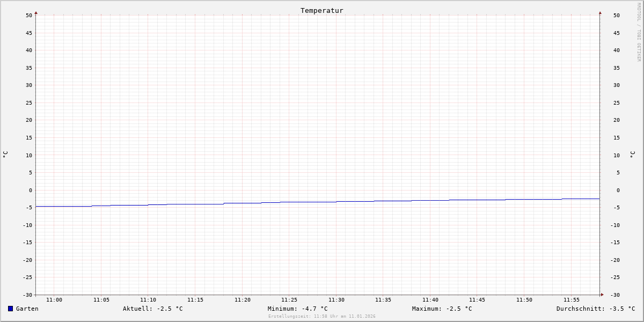The height and width of the screenshot is (322, 644).
Task: Click the "Erstellungszeit: 11:58 Uhr" timestamp line
Action: coord(322,317)
